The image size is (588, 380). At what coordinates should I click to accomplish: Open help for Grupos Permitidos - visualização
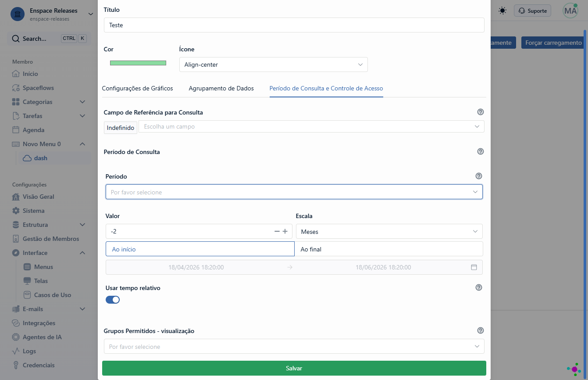481,330
